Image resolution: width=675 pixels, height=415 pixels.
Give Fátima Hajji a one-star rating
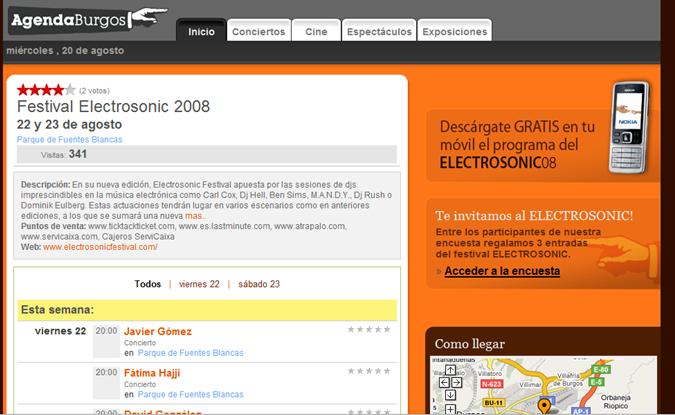[x=351, y=371]
